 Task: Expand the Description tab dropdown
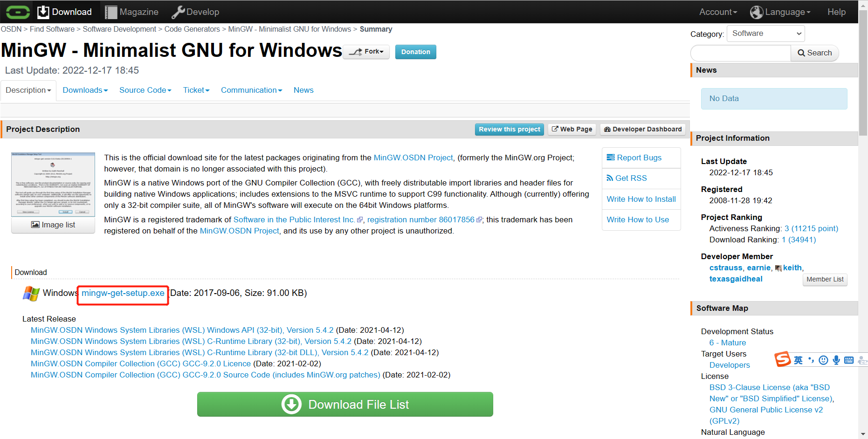click(28, 90)
